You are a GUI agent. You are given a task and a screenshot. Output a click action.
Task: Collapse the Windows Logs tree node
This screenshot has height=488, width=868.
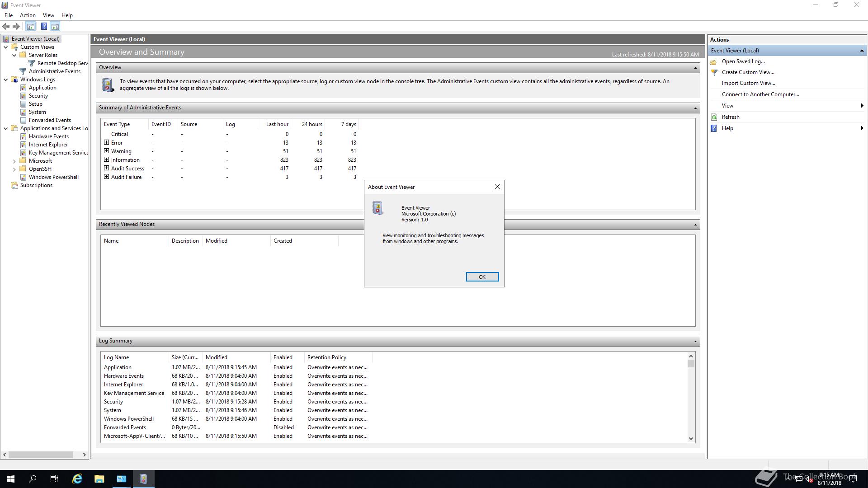click(6, 80)
